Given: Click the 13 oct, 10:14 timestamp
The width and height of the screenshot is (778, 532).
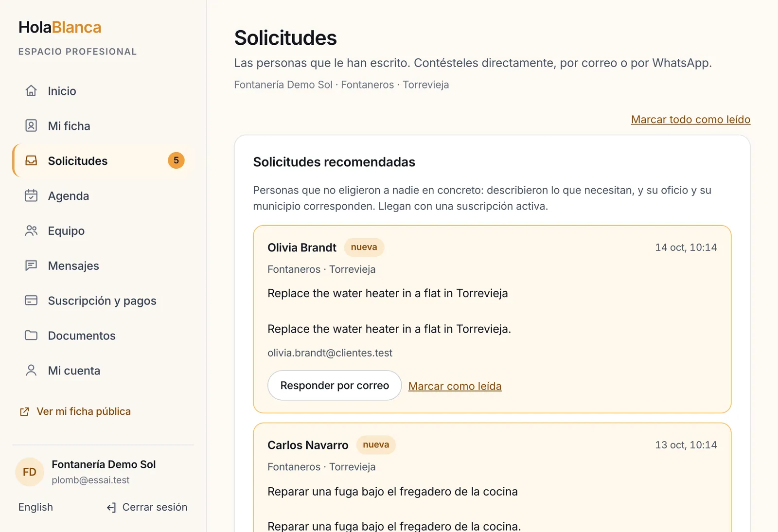Looking at the screenshot, I should click(686, 445).
